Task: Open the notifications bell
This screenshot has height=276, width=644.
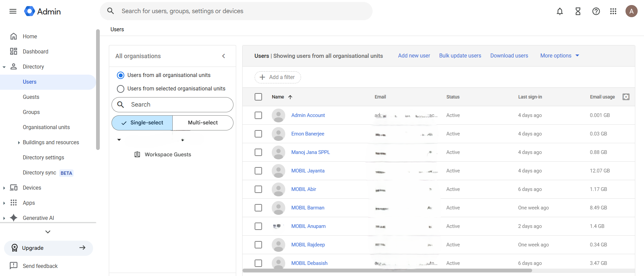Action: click(560, 11)
